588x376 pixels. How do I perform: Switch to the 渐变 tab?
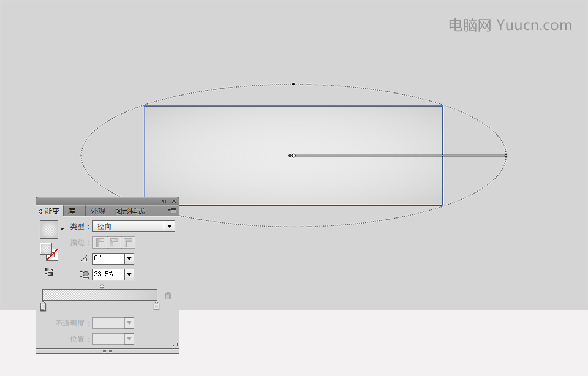coord(50,211)
